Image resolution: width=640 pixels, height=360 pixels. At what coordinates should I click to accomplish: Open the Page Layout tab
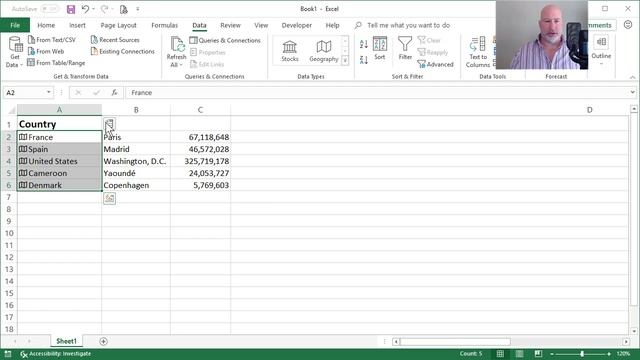point(118,25)
